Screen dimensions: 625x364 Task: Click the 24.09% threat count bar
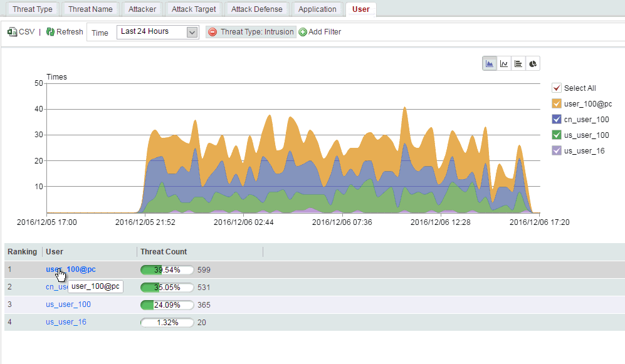[x=167, y=305]
